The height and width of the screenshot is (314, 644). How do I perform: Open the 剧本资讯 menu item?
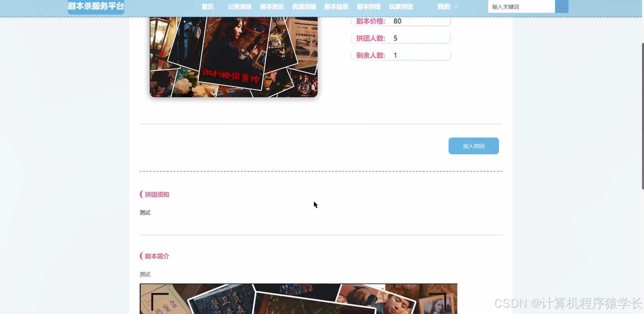pyautogui.click(x=272, y=7)
